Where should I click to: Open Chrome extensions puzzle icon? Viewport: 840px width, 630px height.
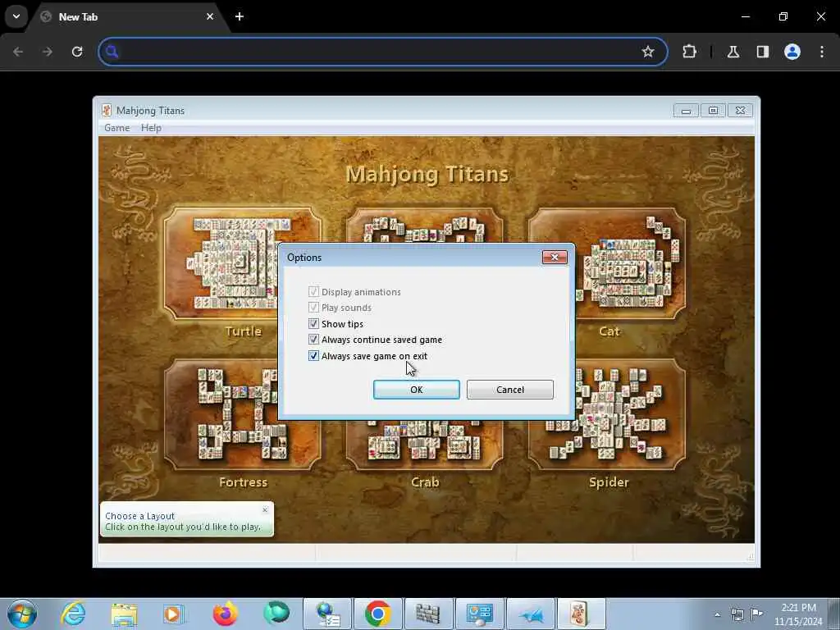pyautogui.click(x=689, y=52)
